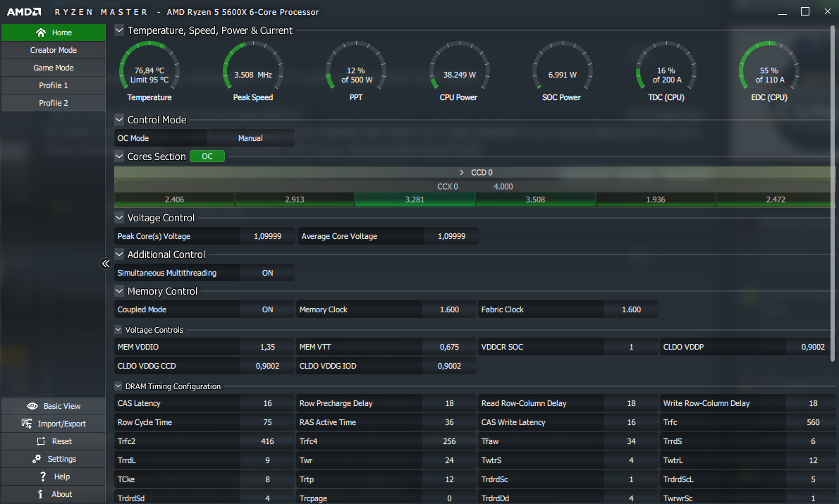Click MEM VTT value 0,675
The image size is (839, 504).
tap(450, 348)
